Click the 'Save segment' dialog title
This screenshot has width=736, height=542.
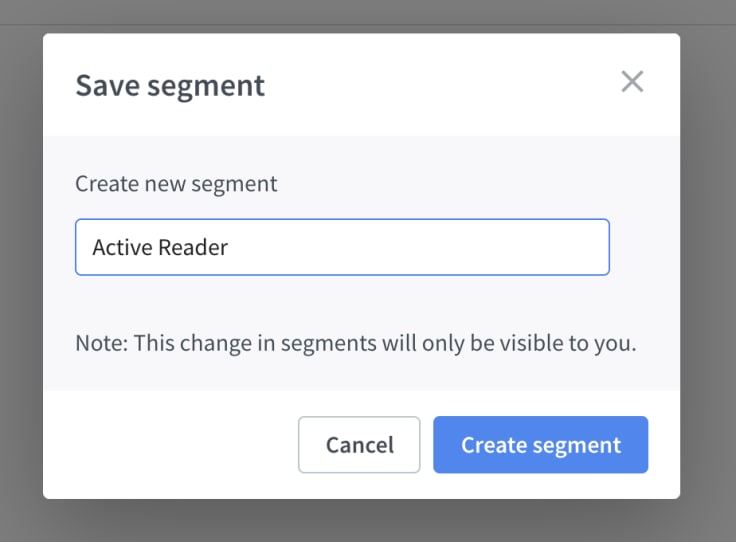[170, 86]
